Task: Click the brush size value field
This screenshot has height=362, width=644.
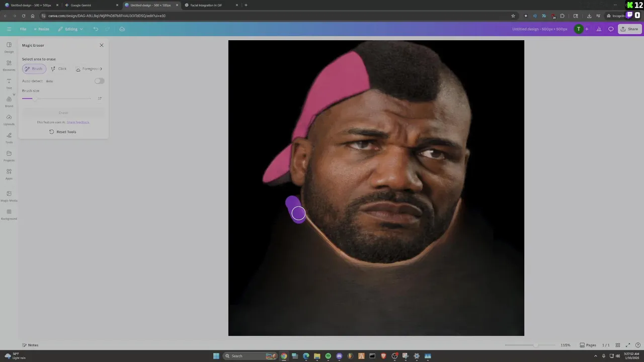Action: [x=100, y=99]
